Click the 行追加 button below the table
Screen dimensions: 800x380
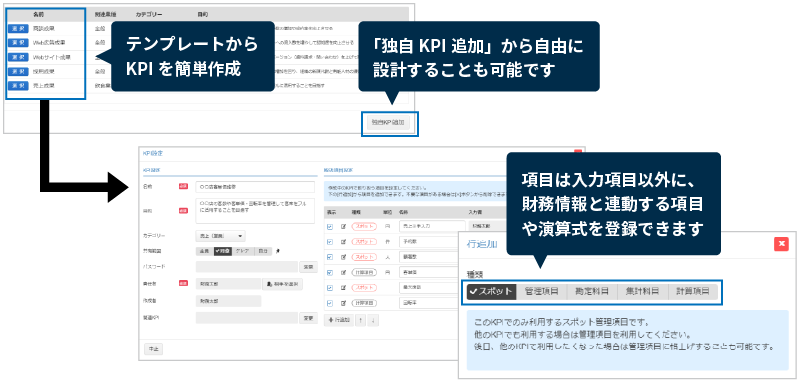[339, 320]
